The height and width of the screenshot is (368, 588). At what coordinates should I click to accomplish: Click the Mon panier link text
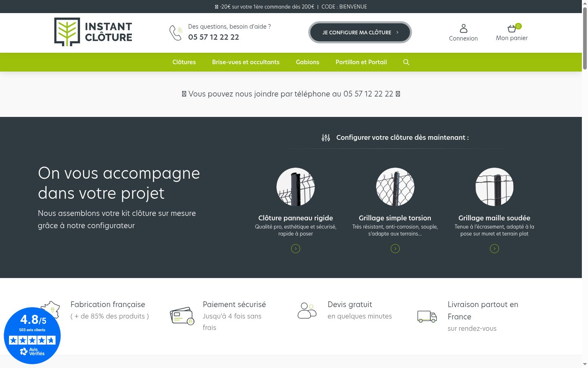coord(512,38)
